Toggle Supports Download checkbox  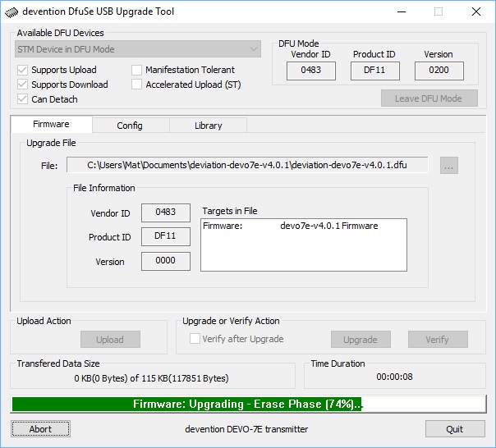(x=22, y=85)
